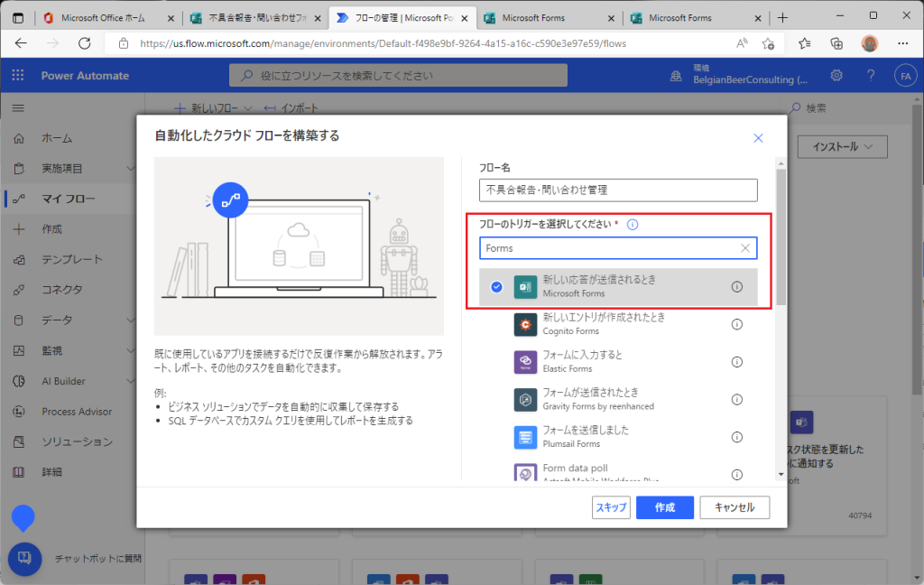Select the Cognito Forms 新しいエントリが作成されたとき trigger
924x585 pixels.
618,324
